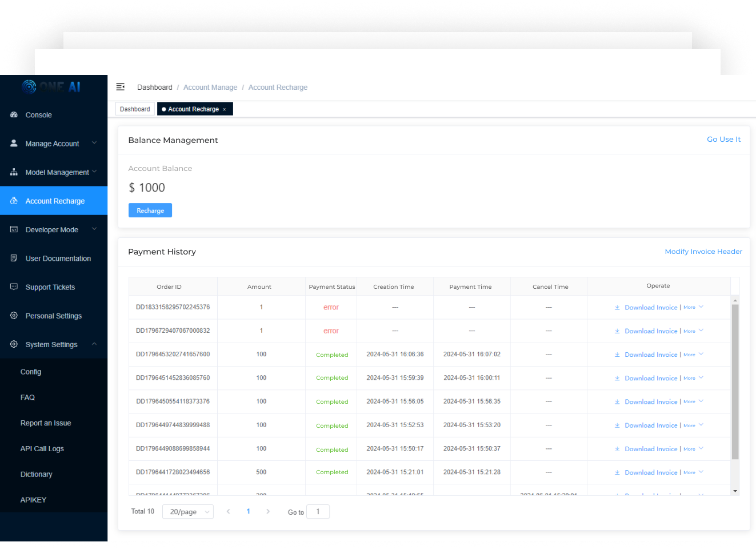Switch to the Dashboard tab
The width and height of the screenshot is (756, 549).
[135, 109]
